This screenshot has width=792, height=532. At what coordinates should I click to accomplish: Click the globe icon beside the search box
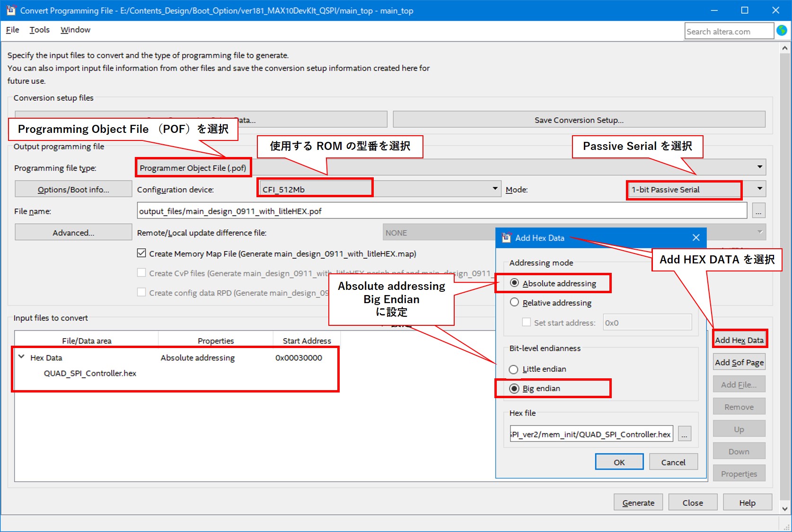[x=782, y=31]
